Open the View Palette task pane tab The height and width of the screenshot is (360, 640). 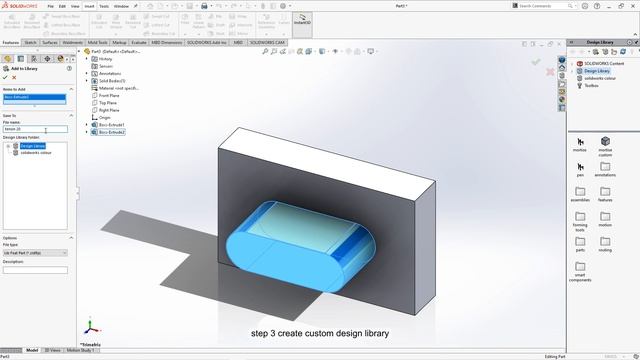562,91
